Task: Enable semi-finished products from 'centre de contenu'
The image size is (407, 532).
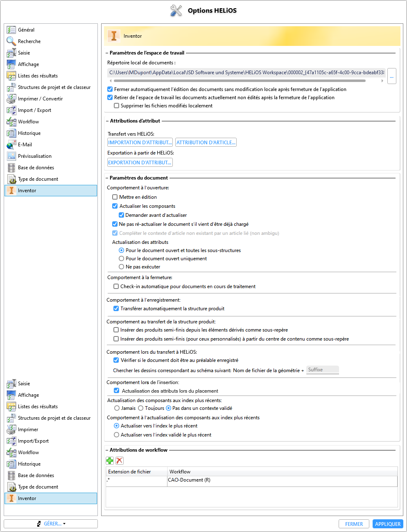Action: click(x=116, y=339)
